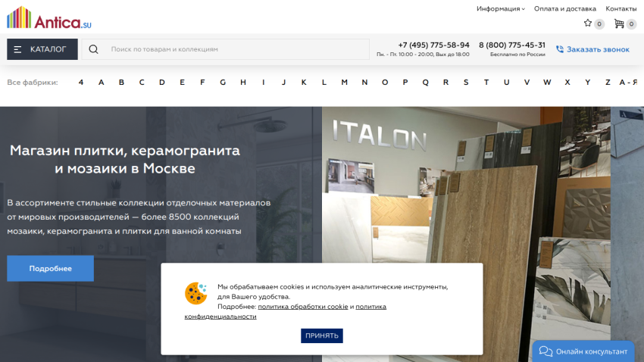Click the chat bubbles icon in Онлайн консультант
The height and width of the screenshot is (362, 644).
(x=546, y=351)
